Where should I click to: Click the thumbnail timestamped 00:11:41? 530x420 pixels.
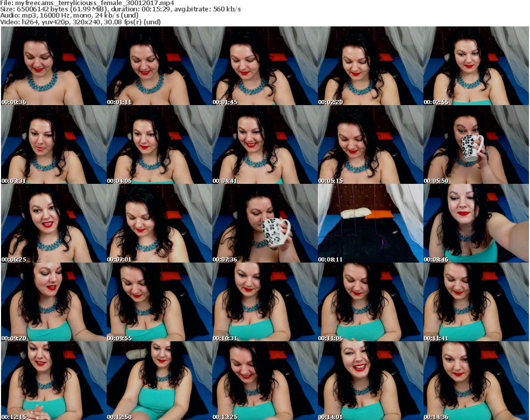476,302
